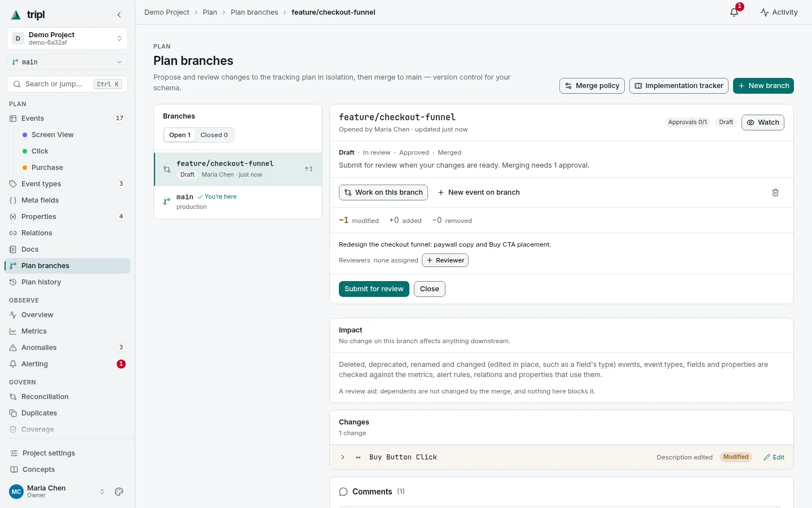Select Open 1 branches filter
The height and width of the screenshot is (508, 812).
[180, 135]
